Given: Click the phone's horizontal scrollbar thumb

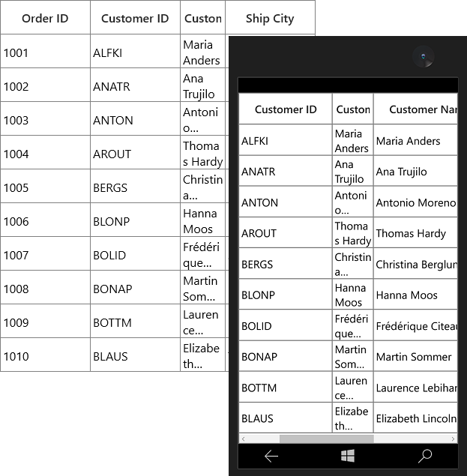Looking at the screenshot, I should pos(326,439).
